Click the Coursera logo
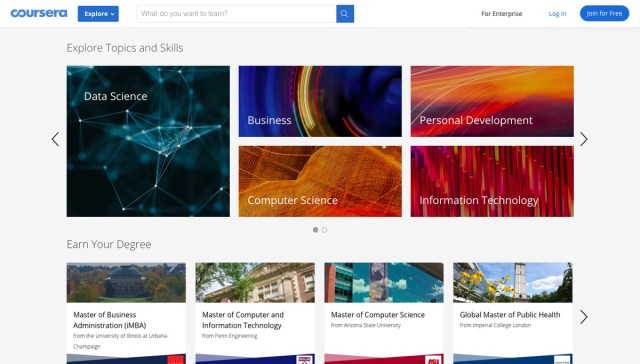The width and height of the screenshot is (640, 364). click(x=39, y=13)
